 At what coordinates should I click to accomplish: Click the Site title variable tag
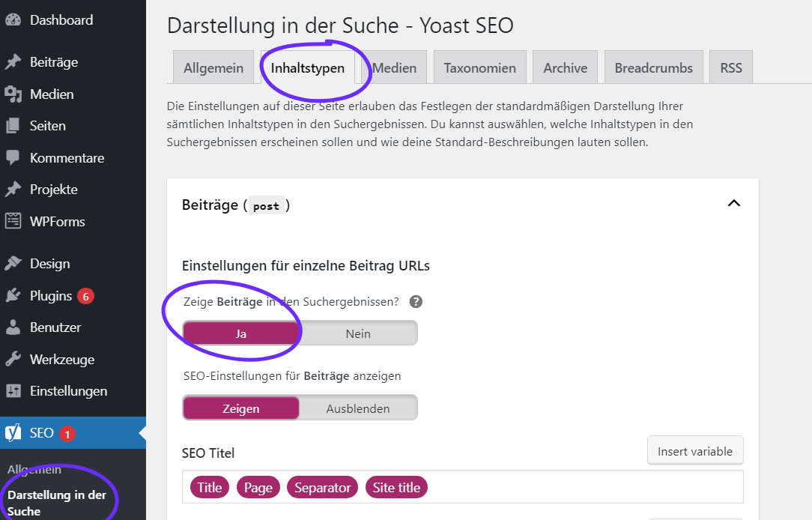tap(397, 487)
